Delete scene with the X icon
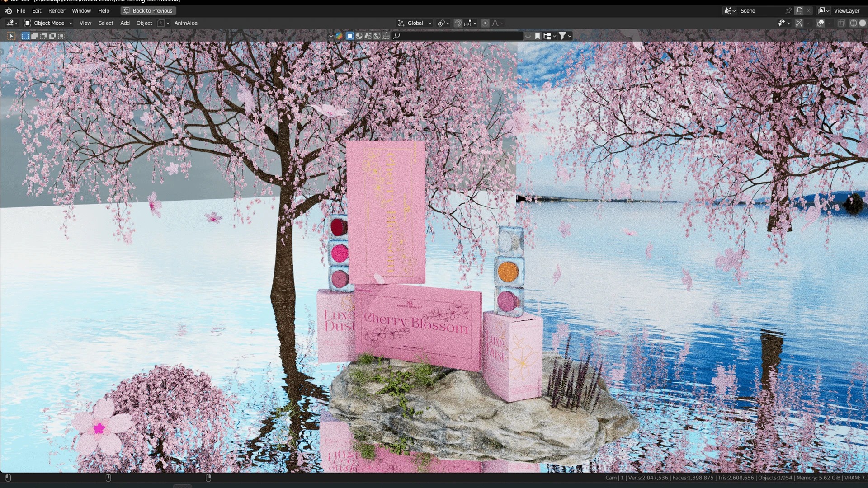The height and width of the screenshot is (488, 868). point(809,10)
